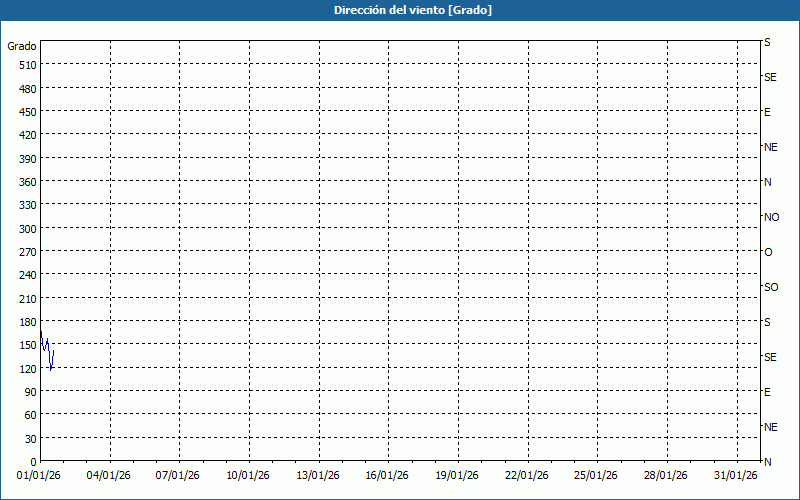Click the 13/01/26 date label
This screenshot has height=500, width=800.
point(318,476)
